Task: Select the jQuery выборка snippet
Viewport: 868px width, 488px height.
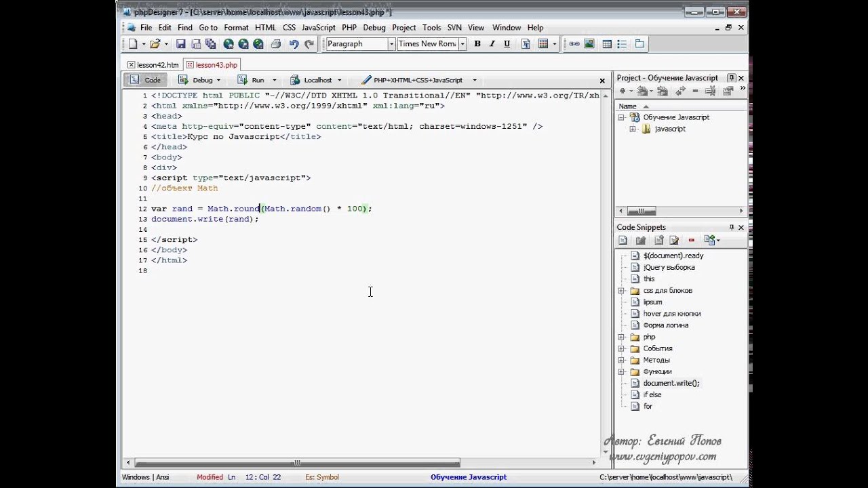Action: point(669,267)
